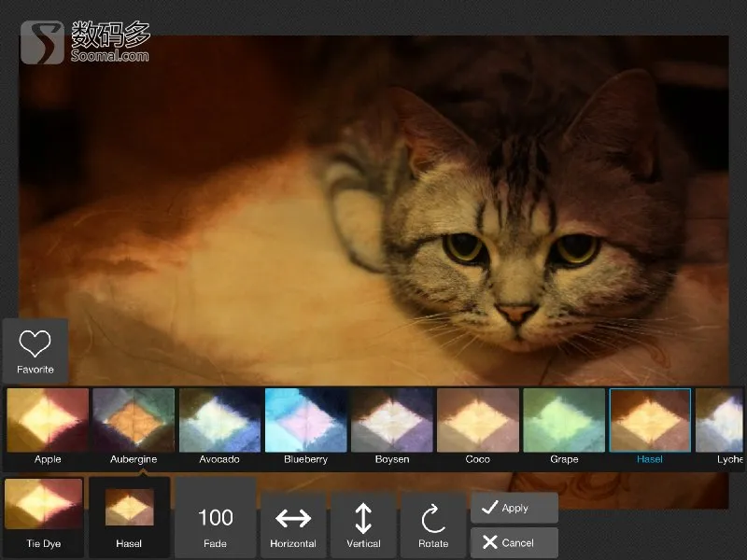Flip the overlay with the Horizontal arrow
The image size is (747, 560).
[x=293, y=525]
